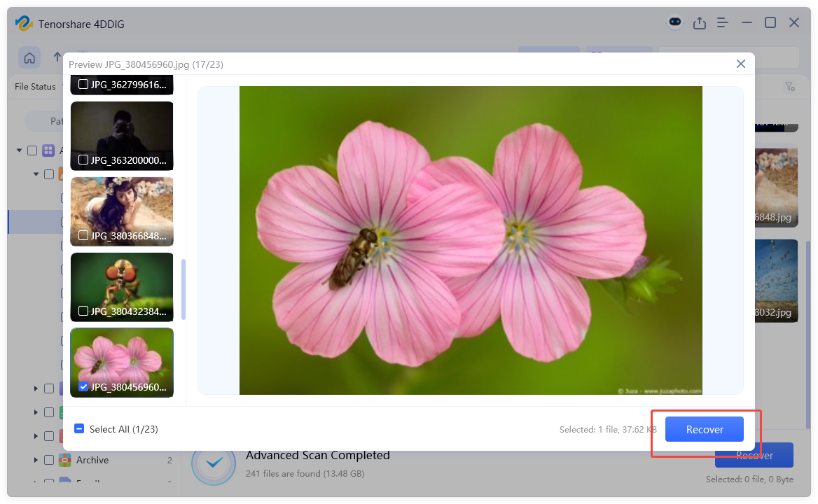
Task: Open the robot assistant icon in title bar
Action: pyautogui.click(x=675, y=22)
